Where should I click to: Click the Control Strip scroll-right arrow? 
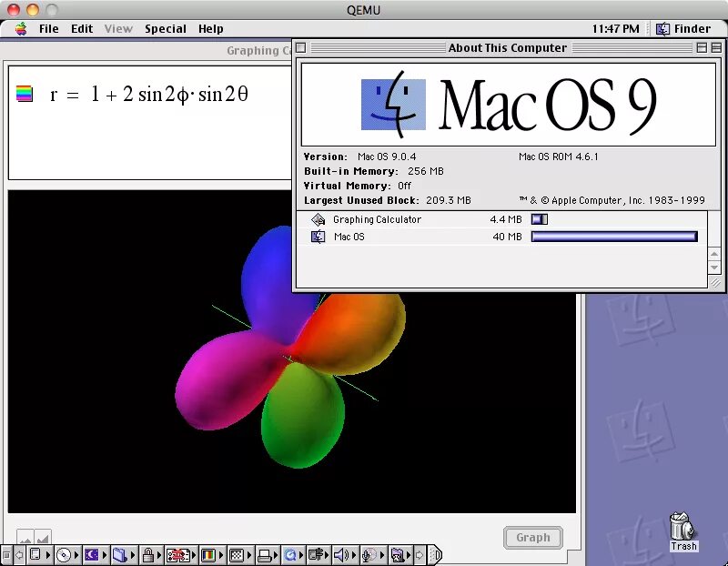(420, 555)
